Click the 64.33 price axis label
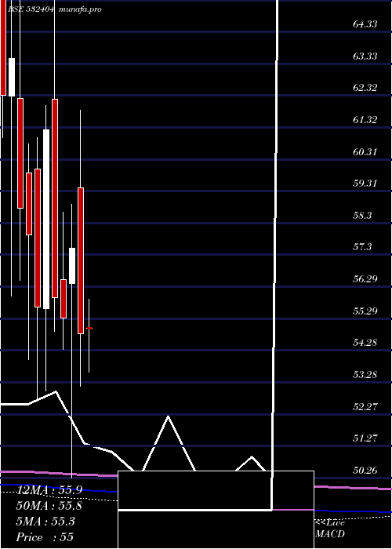The height and width of the screenshot is (549, 392). (x=365, y=24)
